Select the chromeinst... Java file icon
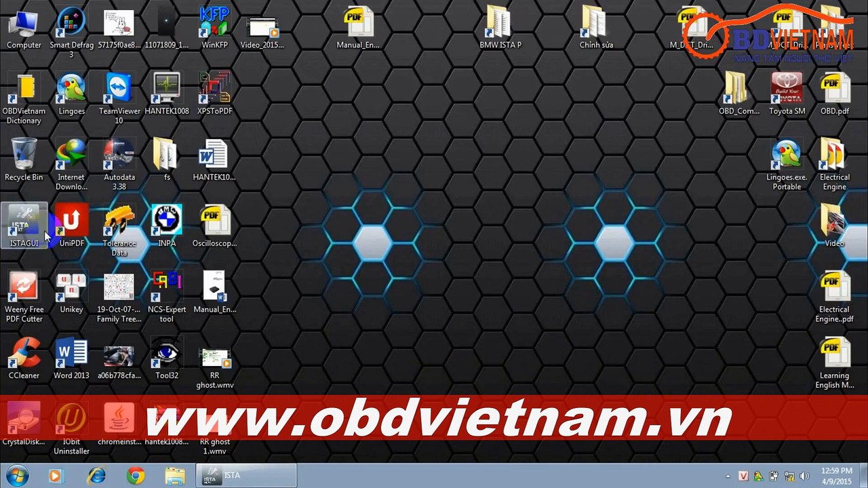The image size is (868, 488). click(119, 424)
